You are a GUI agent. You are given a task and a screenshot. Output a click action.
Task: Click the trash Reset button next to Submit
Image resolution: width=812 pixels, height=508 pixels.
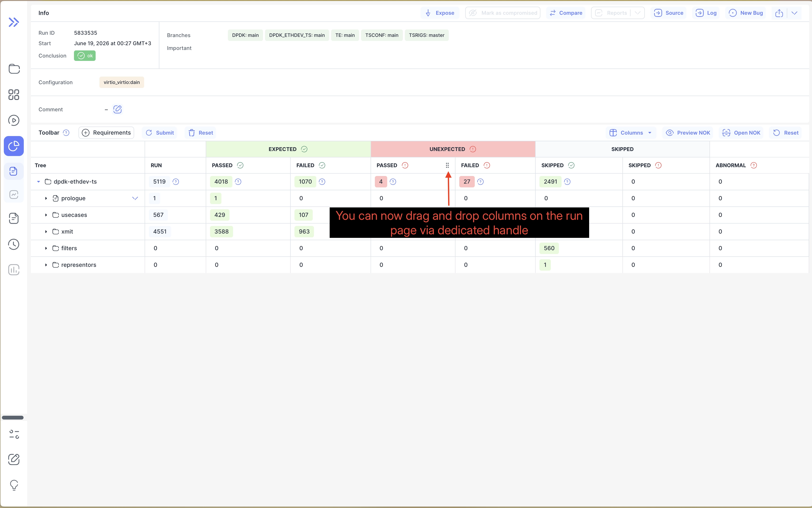coord(201,133)
